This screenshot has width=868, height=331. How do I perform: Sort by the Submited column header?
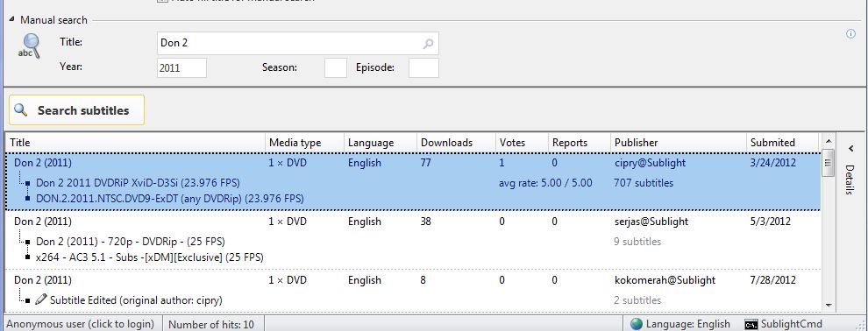783,143
